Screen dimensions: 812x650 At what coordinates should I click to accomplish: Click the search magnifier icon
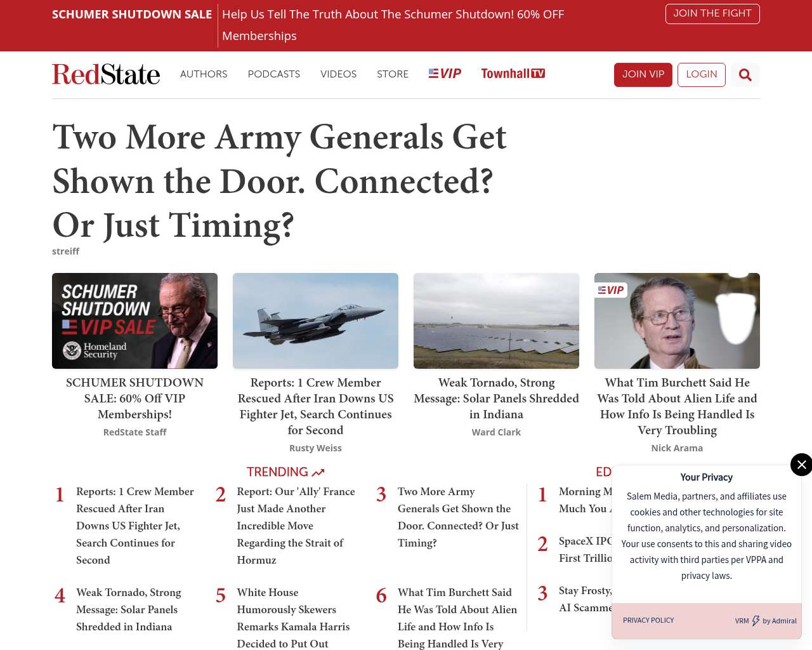(x=745, y=75)
